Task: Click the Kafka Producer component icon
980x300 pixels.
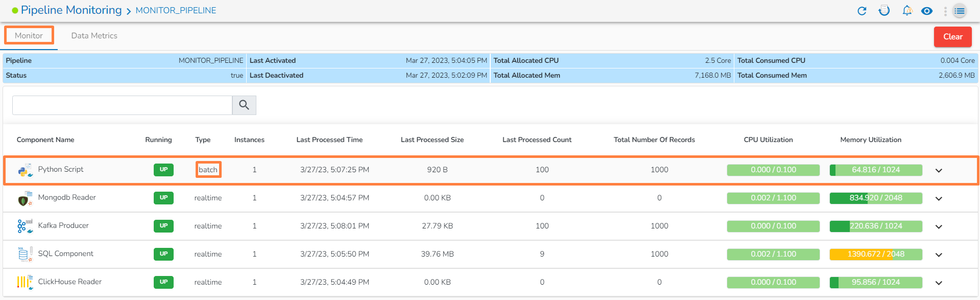Action: coord(25,226)
